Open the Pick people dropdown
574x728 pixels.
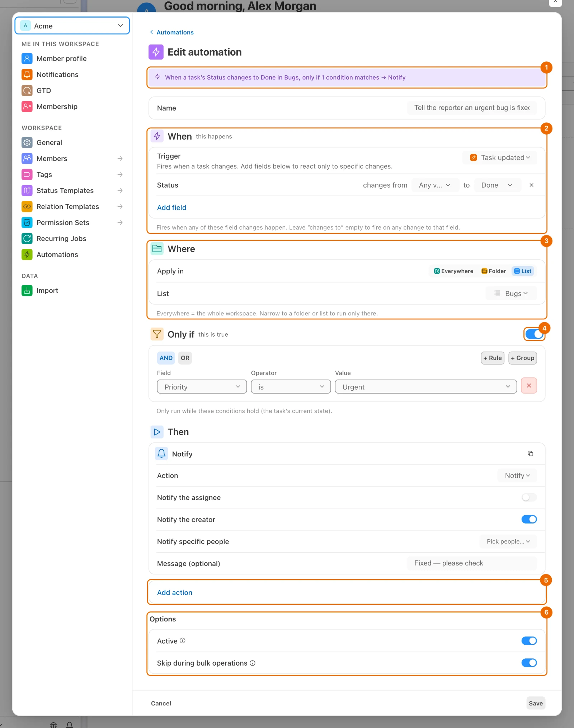coord(508,541)
